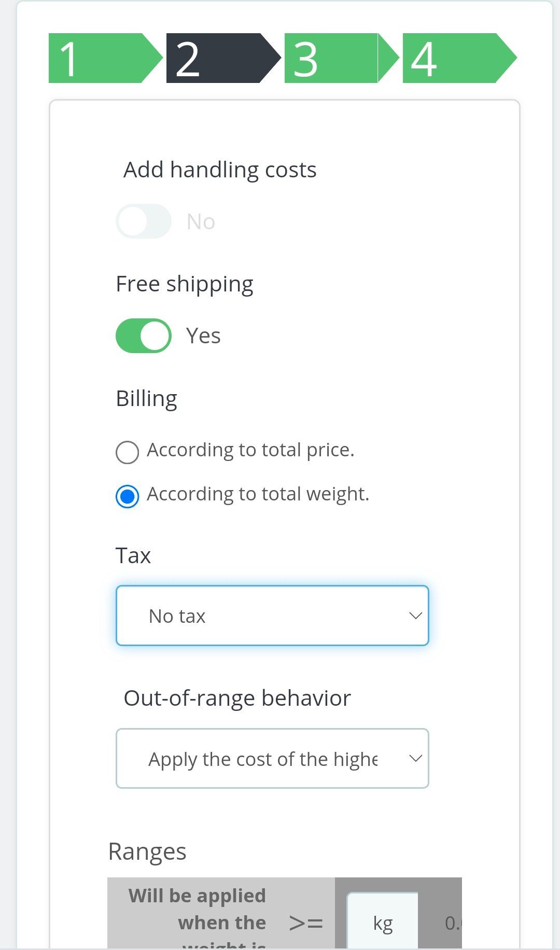Click the Yes label beside Free shipping
Image resolution: width=560 pixels, height=950 pixels.
(203, 336)
